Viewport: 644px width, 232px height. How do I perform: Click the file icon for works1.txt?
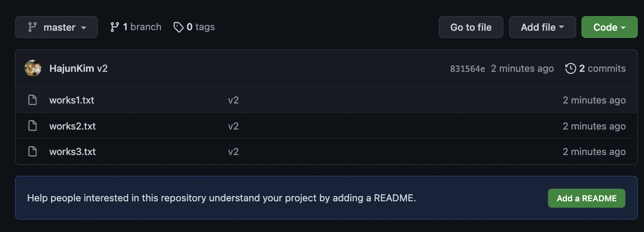[x=32, y=100]
